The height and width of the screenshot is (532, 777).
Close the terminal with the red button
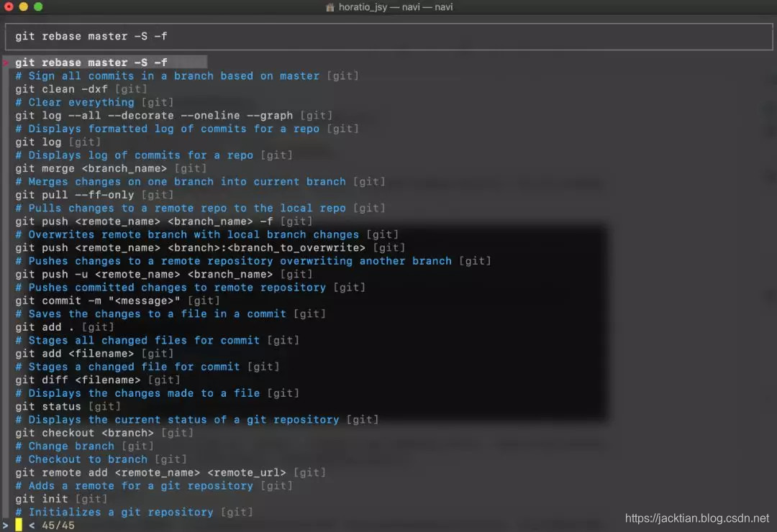point(9,6)
